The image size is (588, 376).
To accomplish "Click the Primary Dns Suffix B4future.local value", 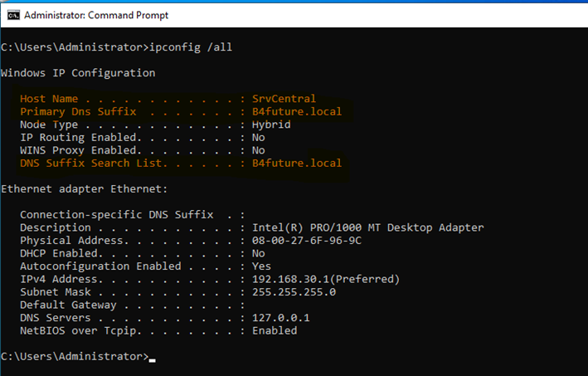I will (296, 112).
